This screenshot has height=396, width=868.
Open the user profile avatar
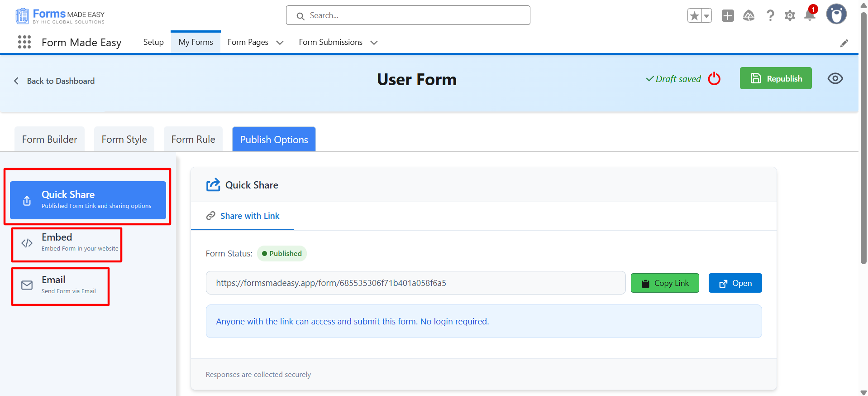tap(836, 14)
